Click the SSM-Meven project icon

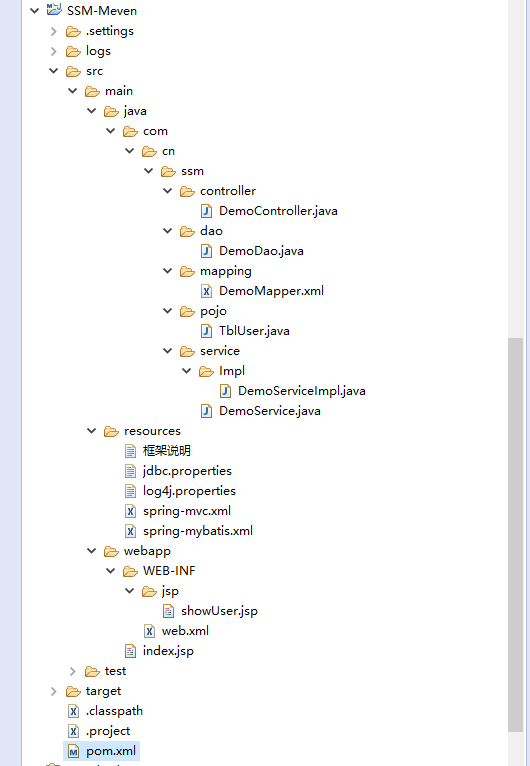pos(54,10)
